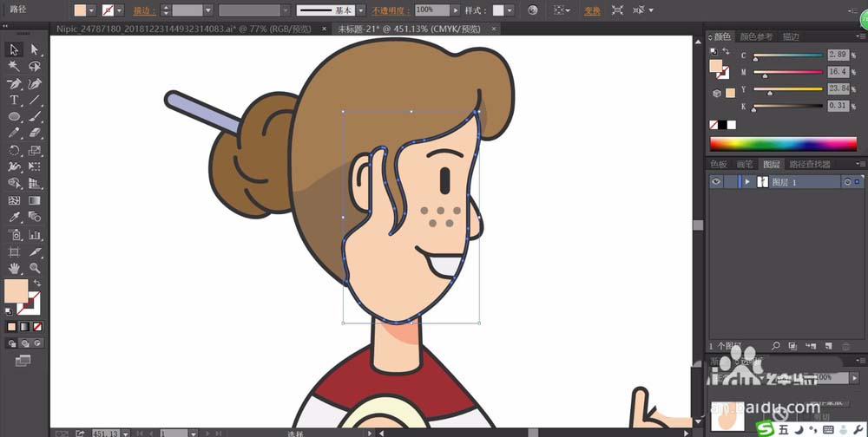Select the Ellipse tool
This screenshot has width=868, height=437.
(14, 117)
